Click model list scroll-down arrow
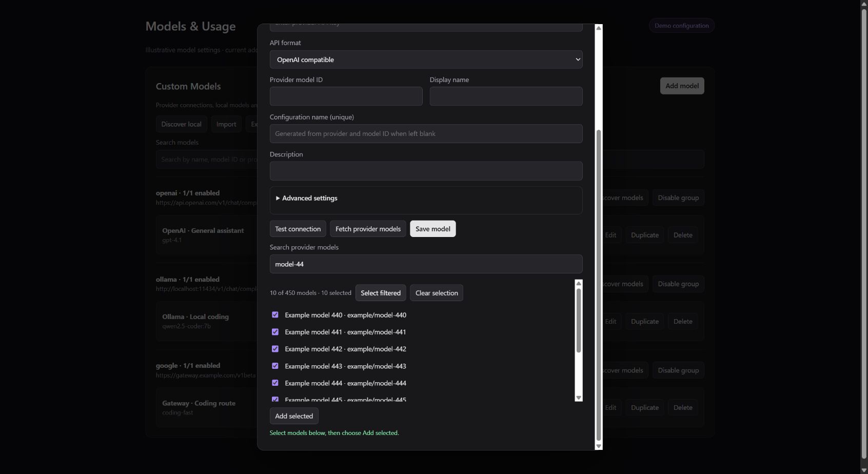The width and height of the screenshot is (868, 474). pyautogui.click(x=579, y=398)
